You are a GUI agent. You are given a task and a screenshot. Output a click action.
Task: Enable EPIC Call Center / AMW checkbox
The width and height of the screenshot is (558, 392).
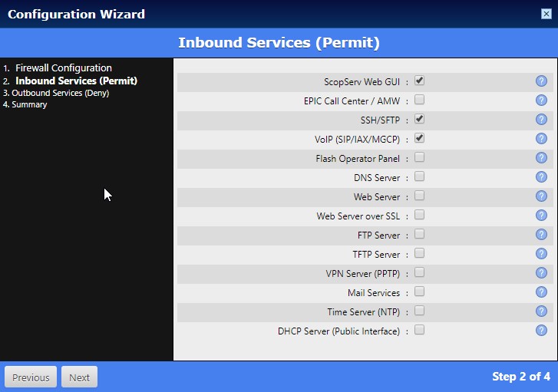(x=420, y=100)
